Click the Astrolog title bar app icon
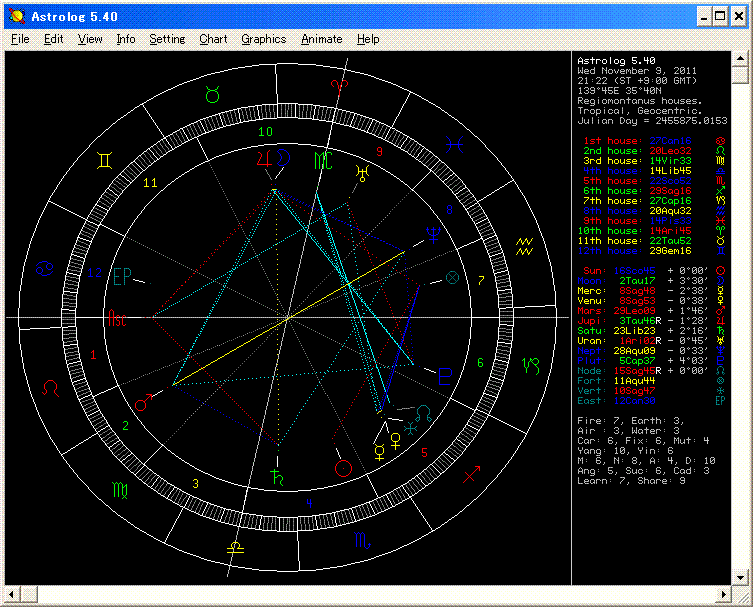The height and width of the screenshot is (607, 753). pyautogui.click(x=17, y=16)
